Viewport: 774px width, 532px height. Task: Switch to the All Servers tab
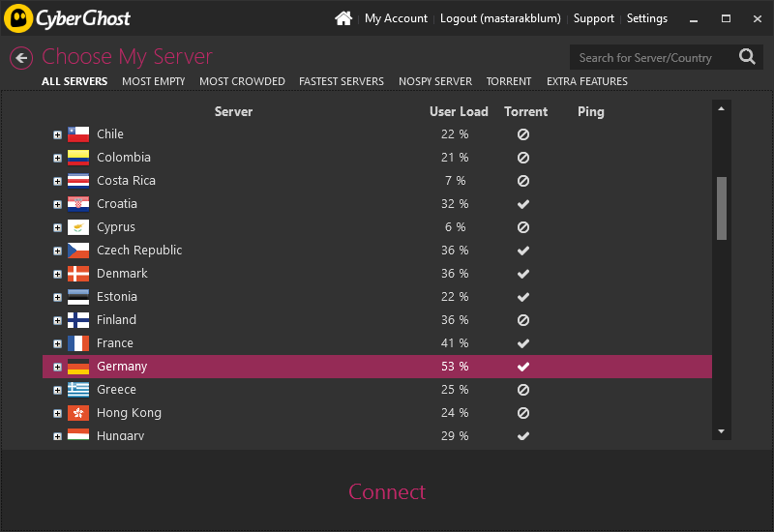coord(74,81)
